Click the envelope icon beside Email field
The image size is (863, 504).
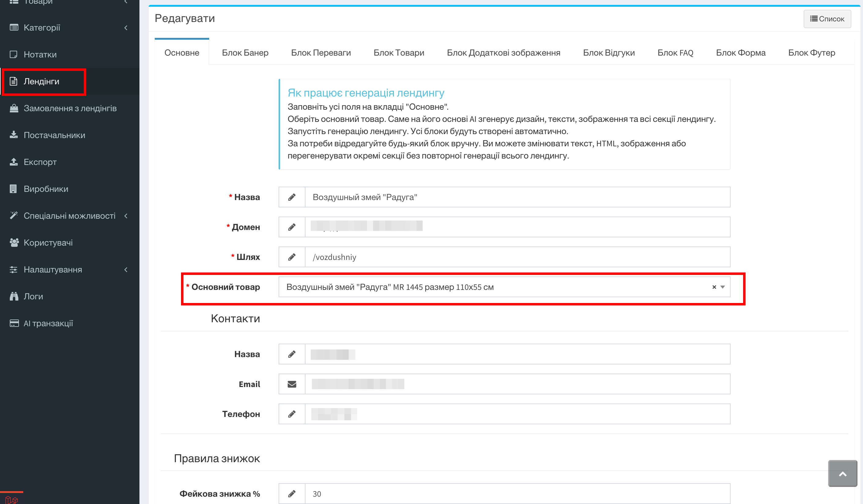tap(292, 384)
